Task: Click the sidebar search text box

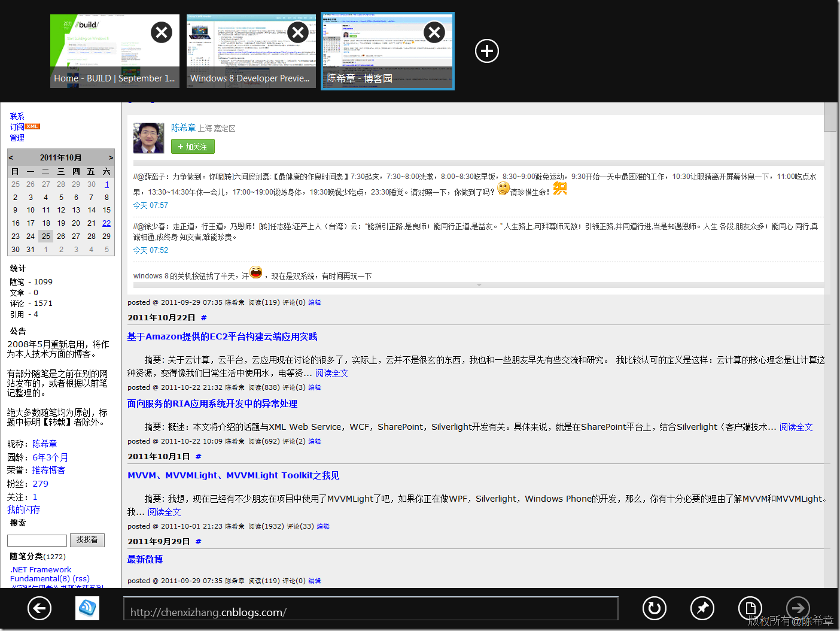Action: [37, 541]
